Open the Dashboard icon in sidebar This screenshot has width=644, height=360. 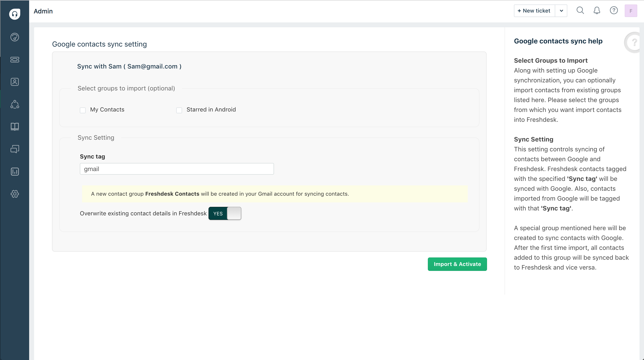click(x=15, y=37)
